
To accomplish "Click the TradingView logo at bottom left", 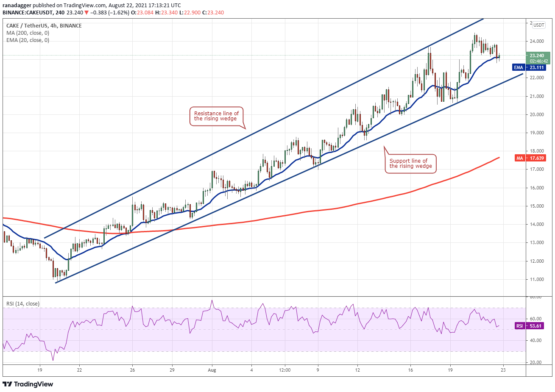I will tap(28, 384).
